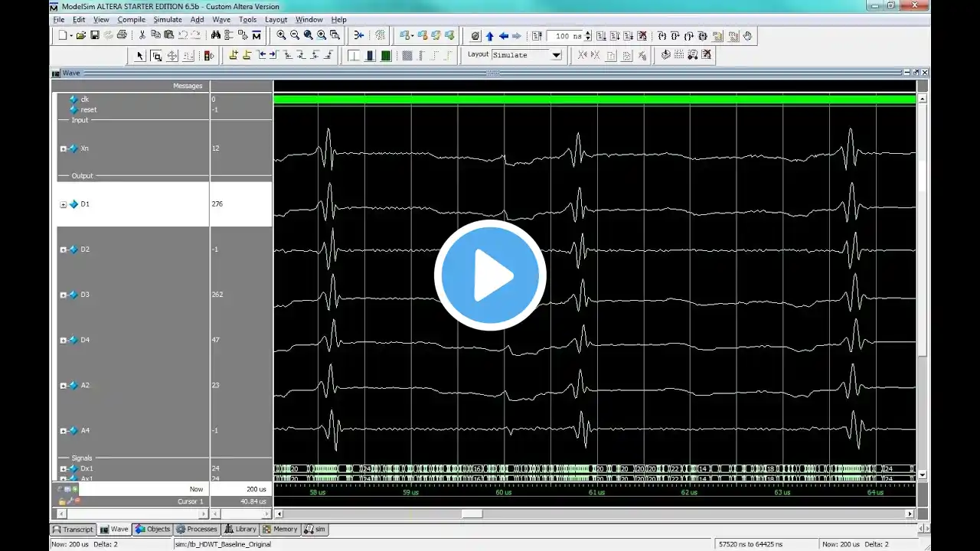Switch to the Transcript tab
The image size is (980, 551).
click(73, 529)
